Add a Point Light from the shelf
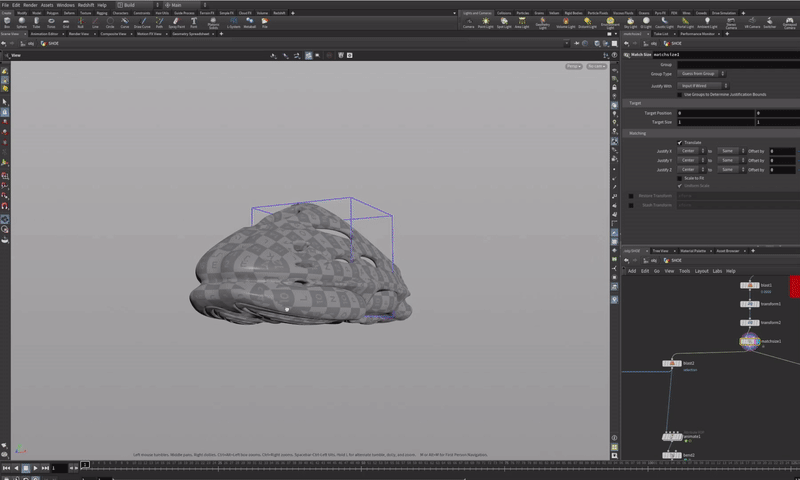Image resolution: width=800 pixels, height=480 pixels. coord(485,22)
